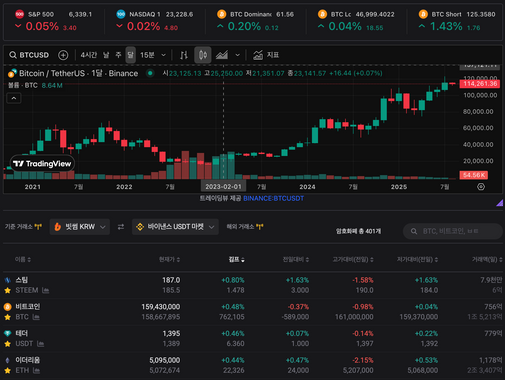This screenshot has height=380, width=505.
Task: Open the 빗썸 KRW exchange dropdown
Action: click(x=80, y=227)
